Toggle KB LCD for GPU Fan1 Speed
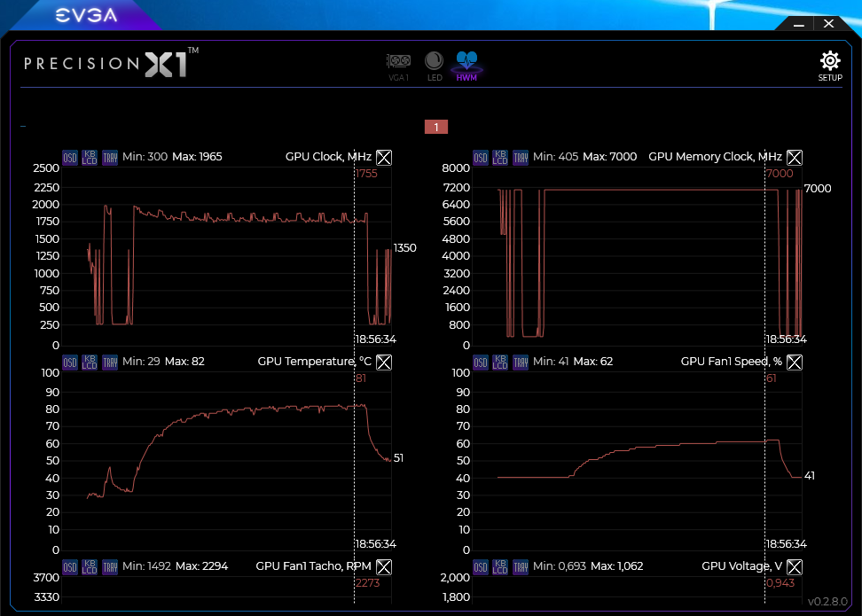 [500, 363]
